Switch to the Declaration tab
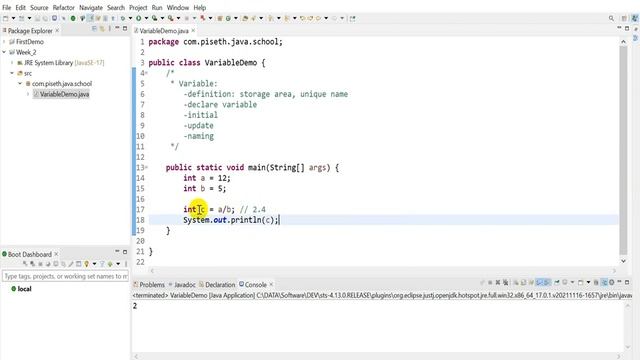The height and width of the screenshot is (360, 640). coord(217,284)
